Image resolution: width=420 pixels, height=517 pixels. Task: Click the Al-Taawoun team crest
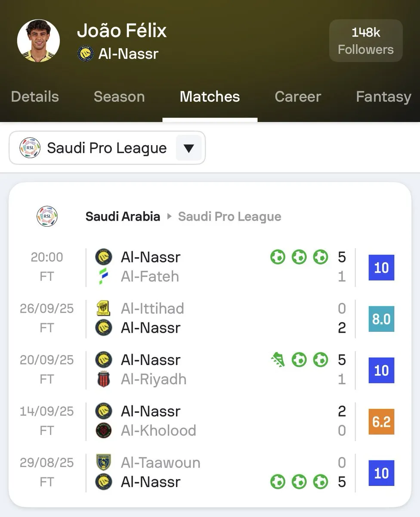pos(103,462)
